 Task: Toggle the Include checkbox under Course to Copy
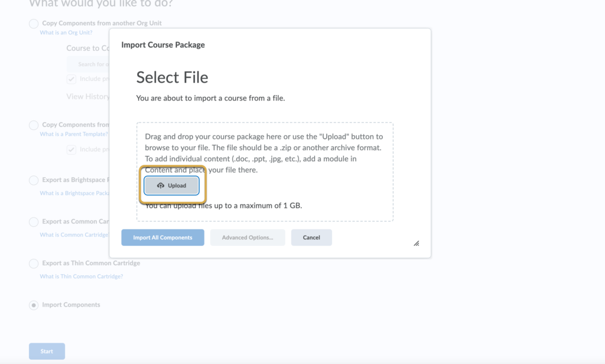(x=71, y=79)
